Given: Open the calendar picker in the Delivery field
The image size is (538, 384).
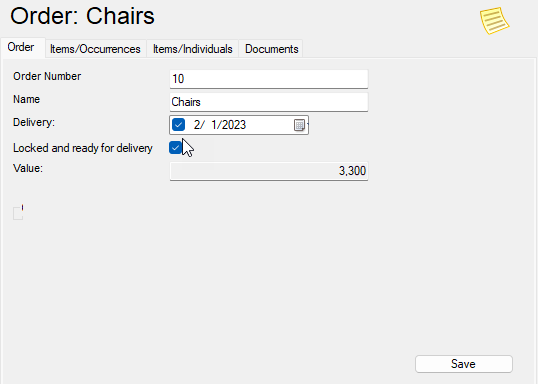Looking at the screenshot, I should tap(300, 125).
